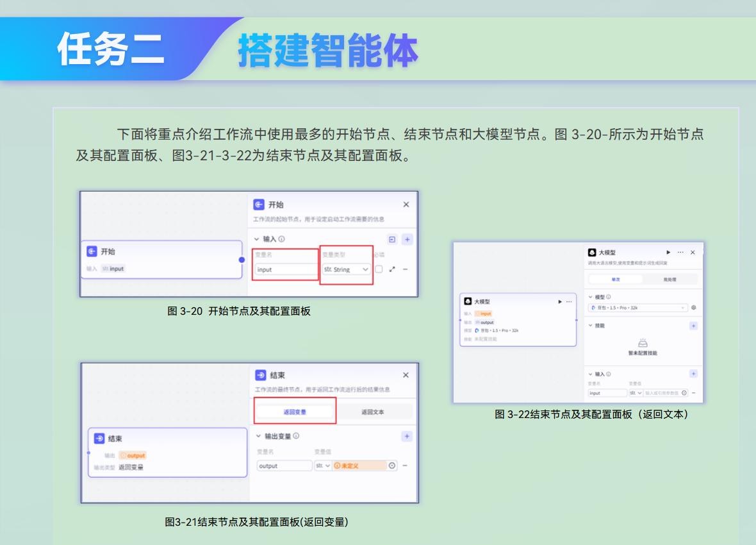Collapse the 输入 section in 大模型 panel

coord(591,374)
